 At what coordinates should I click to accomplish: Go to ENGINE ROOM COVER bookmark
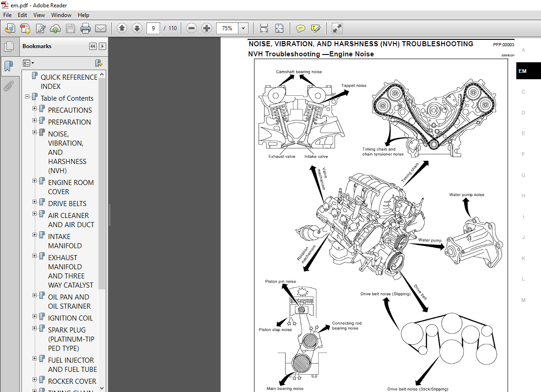coord(71,187)
